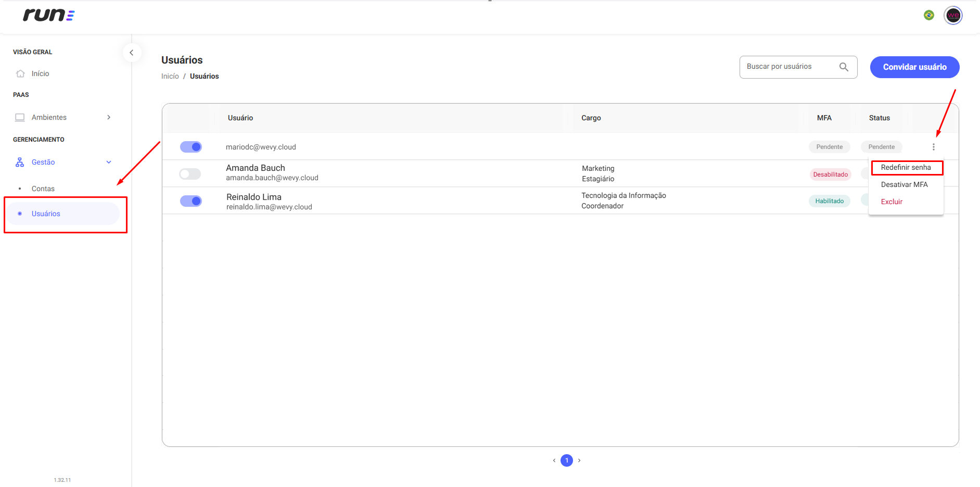Click the Convidar usuário button
Viewport: 980px width, 487px height.
pos(915,67)
